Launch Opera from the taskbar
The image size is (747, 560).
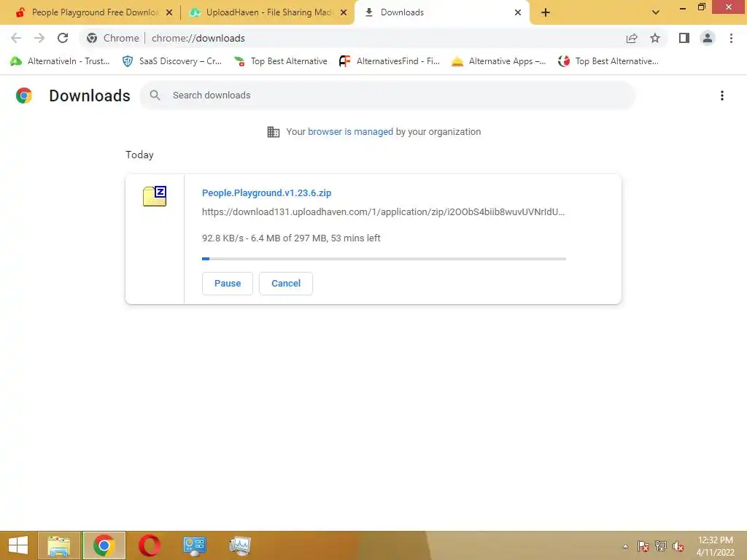[149, 545]
